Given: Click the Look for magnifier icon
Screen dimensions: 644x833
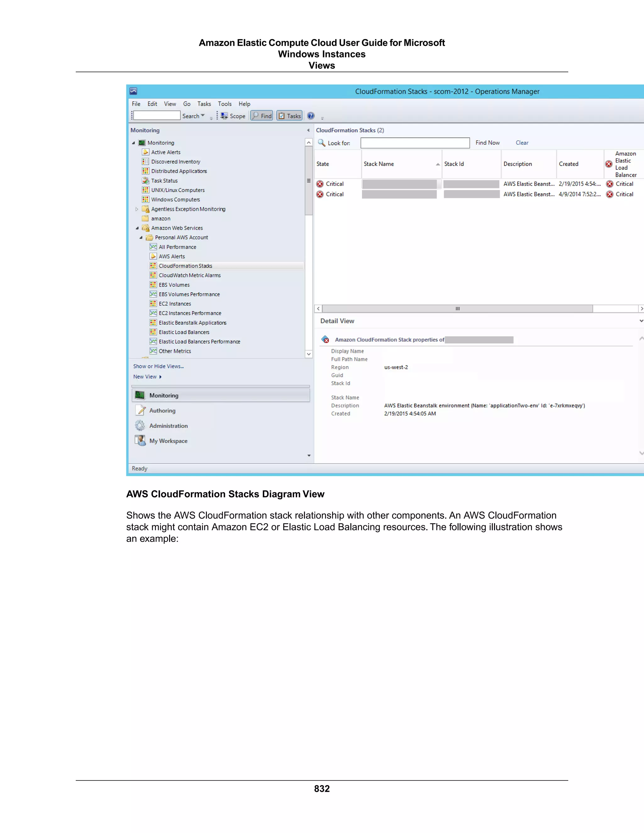Looking at the screenshot, I should (322, 143).
